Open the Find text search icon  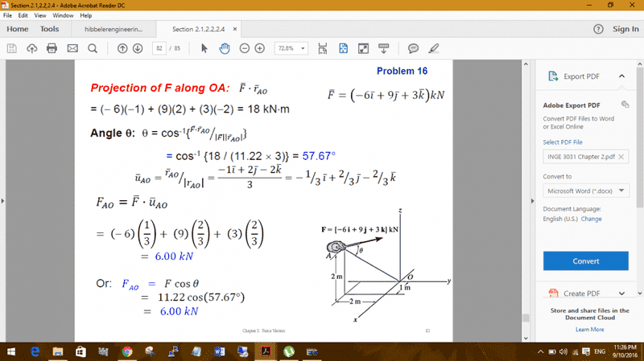[x=92, y=48]
